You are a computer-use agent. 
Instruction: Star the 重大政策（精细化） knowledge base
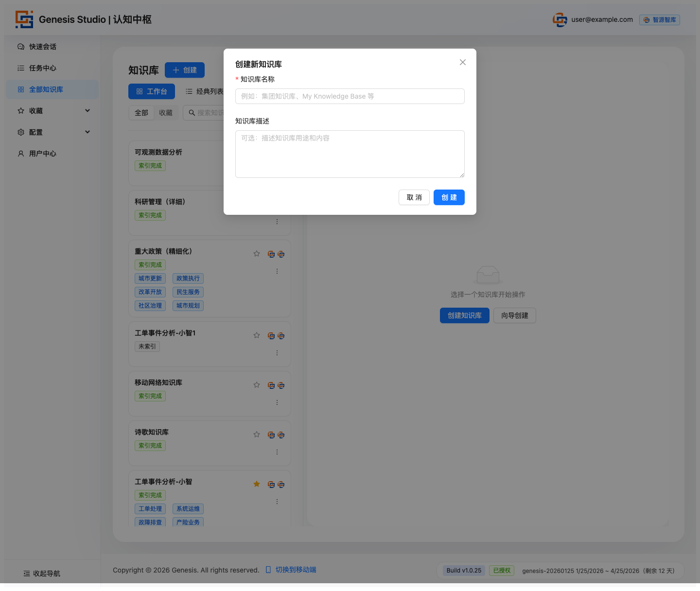click(257, 254)
